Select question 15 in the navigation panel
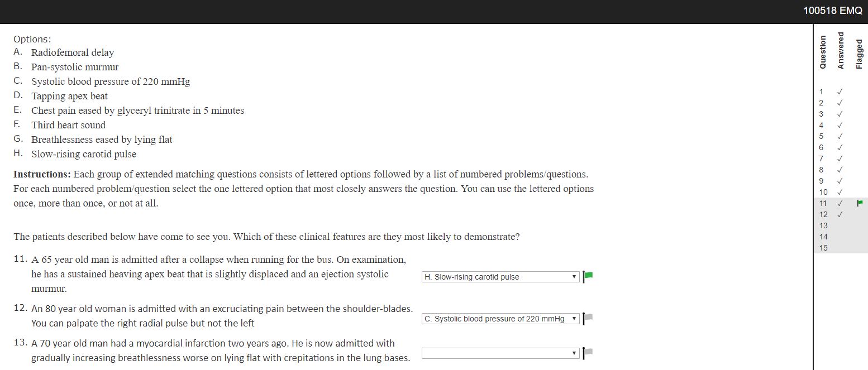This screenshot has height=370, width=868. pyautogui.click(x=823, y=248)
